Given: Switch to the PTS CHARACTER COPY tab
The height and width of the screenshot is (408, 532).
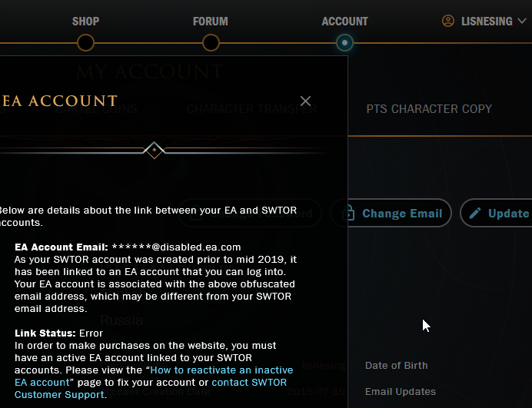Looking at the screenshot, I should click(x=429, y=109).
